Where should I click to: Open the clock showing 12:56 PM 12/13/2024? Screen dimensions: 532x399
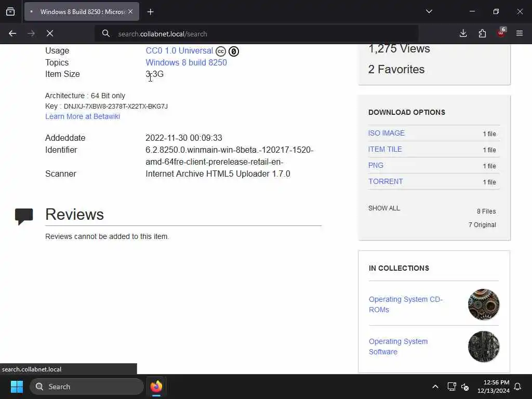493,387
